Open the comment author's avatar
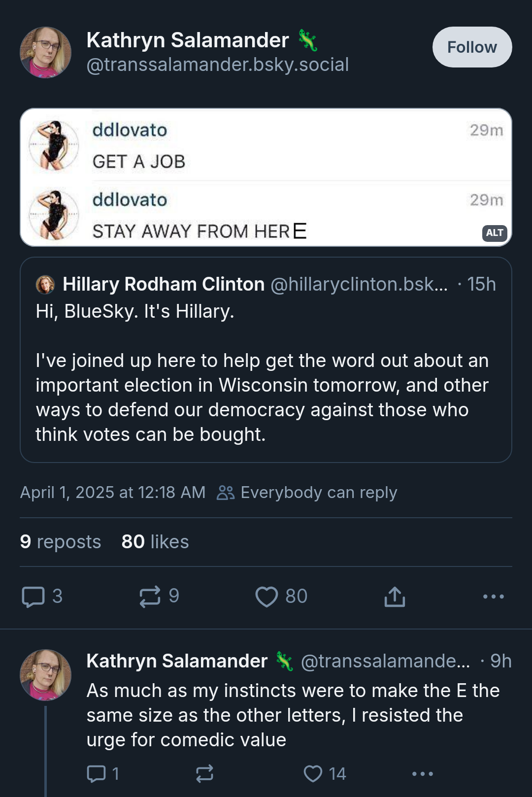 pyautogui.click(x=45, y=675)
